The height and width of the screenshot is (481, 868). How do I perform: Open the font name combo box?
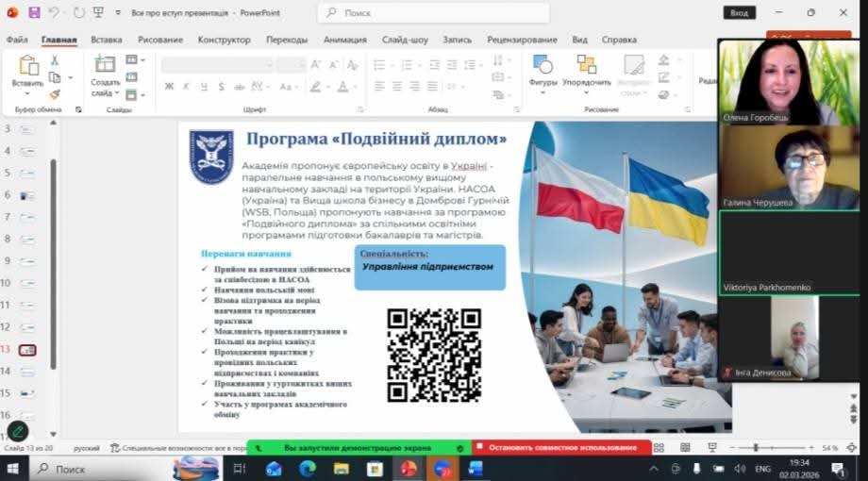pyautogui.click(x=217, y=64)
